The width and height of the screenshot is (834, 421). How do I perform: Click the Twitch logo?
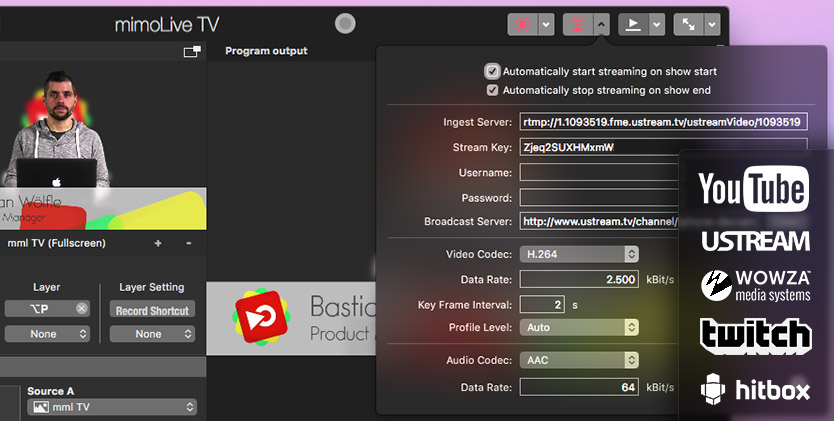point(756,336)
